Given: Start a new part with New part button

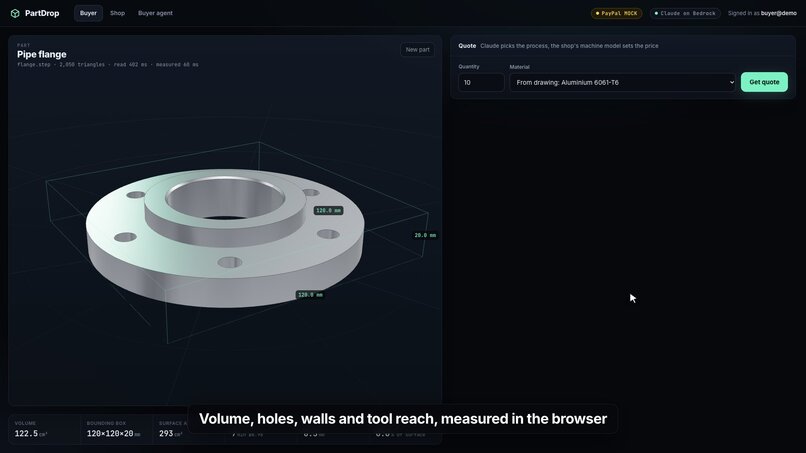Looking at the screenshot, I should tap(417, 50).
